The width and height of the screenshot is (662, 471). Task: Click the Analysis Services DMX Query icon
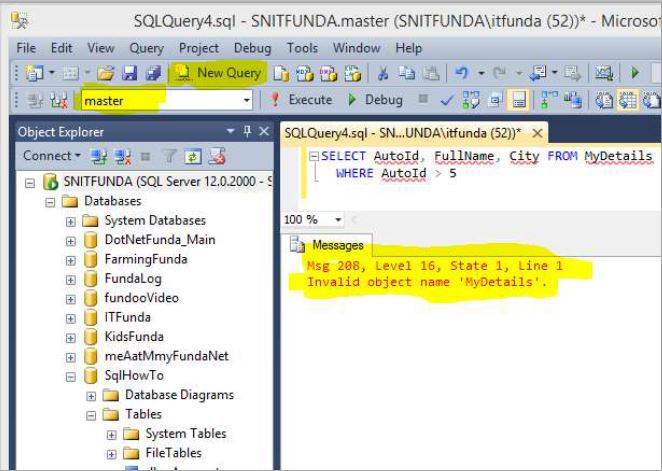click(x=328, y=73)
